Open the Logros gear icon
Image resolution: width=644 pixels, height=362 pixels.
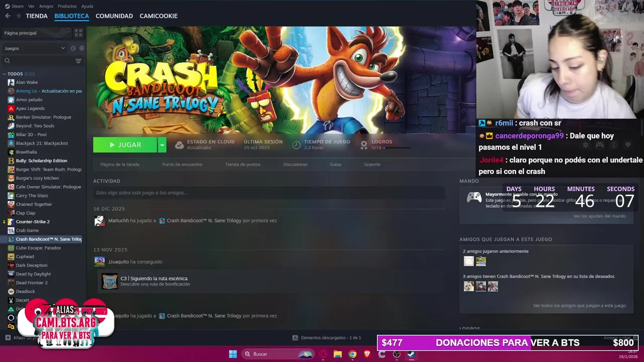[x=364, y=145]
